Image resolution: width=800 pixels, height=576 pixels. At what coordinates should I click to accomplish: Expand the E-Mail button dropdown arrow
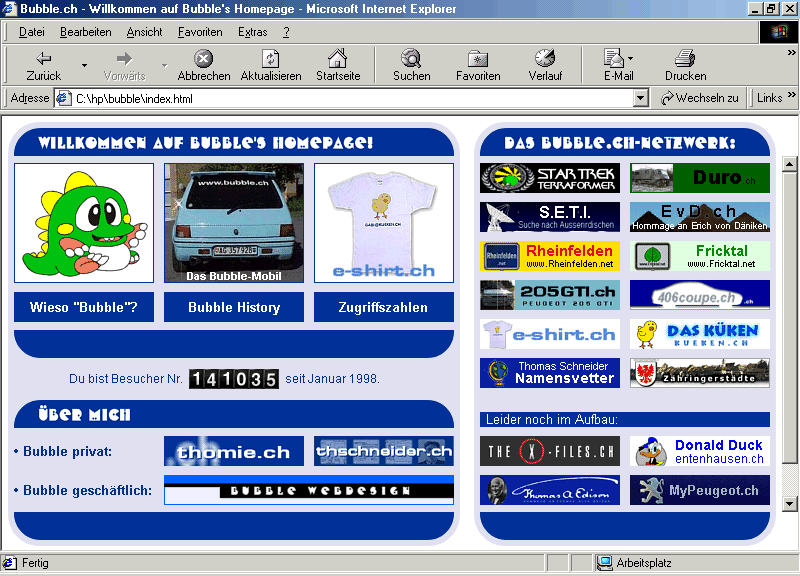click(x=631, y=59)
